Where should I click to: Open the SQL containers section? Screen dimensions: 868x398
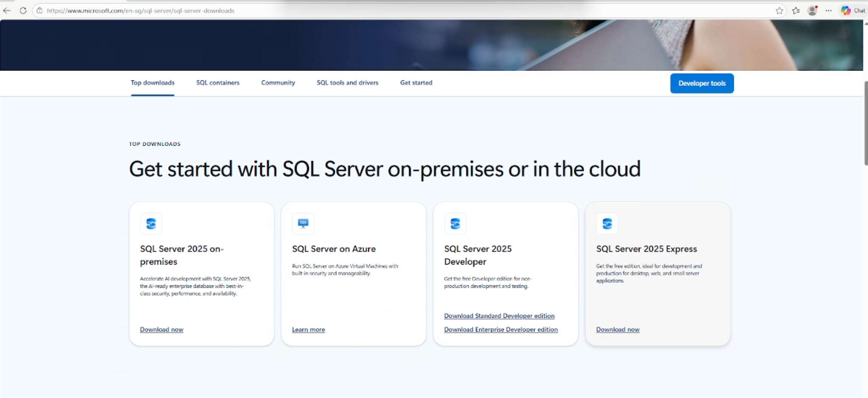[x=217, y=83]
